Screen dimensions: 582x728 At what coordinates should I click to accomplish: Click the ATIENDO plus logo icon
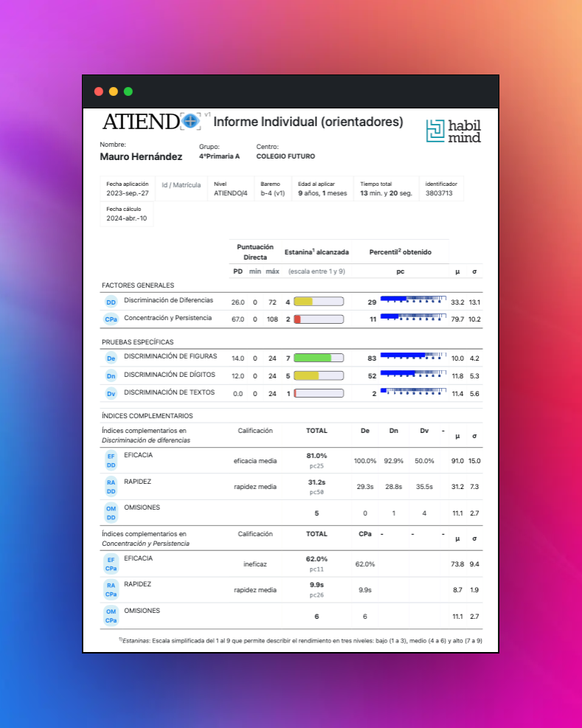click(x=190, y=122)
